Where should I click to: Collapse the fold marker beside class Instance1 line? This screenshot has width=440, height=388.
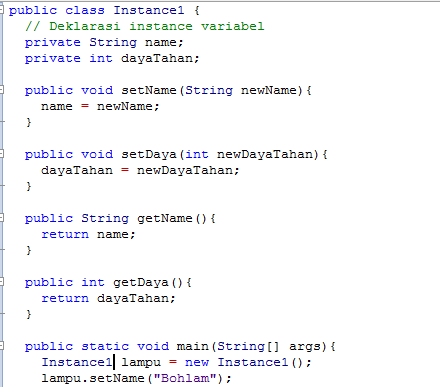1,10
